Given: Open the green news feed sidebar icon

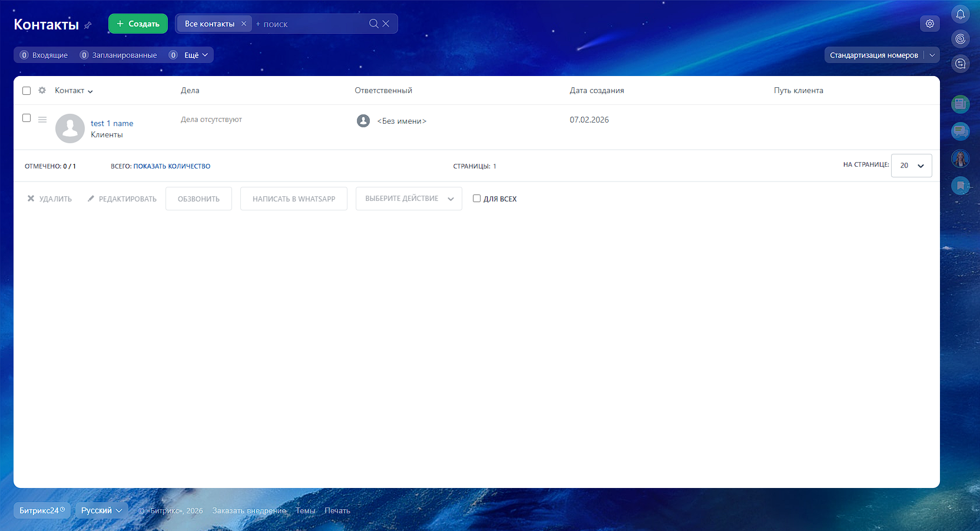Looking at the screenshot, I should click(960, 104).
